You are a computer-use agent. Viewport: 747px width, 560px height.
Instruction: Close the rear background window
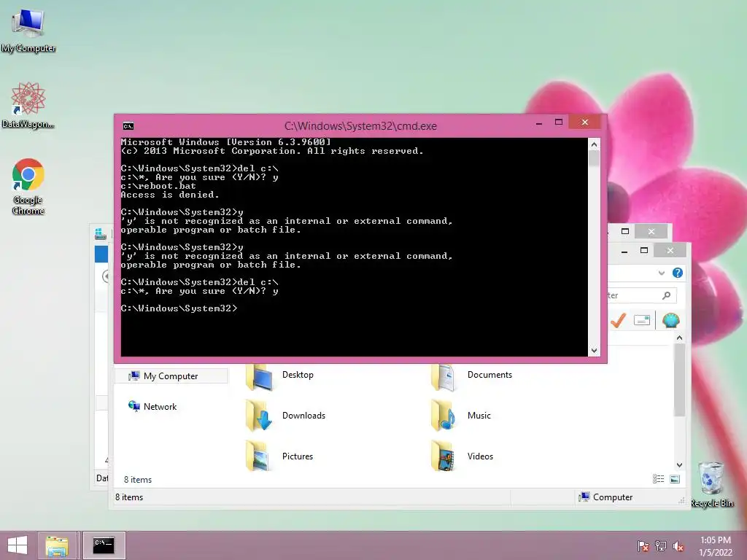click(651, 231)
